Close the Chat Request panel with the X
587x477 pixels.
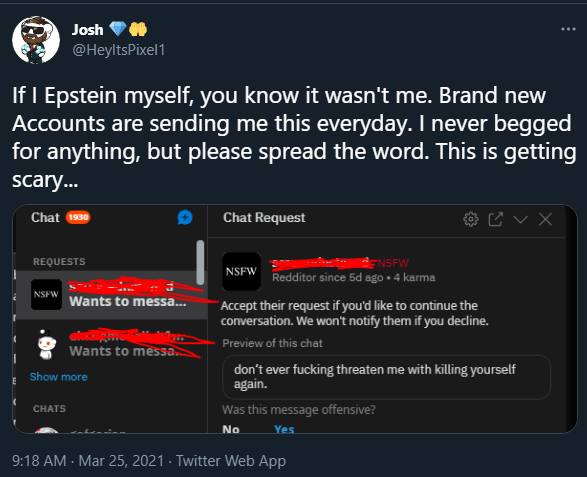pos(545,219)
